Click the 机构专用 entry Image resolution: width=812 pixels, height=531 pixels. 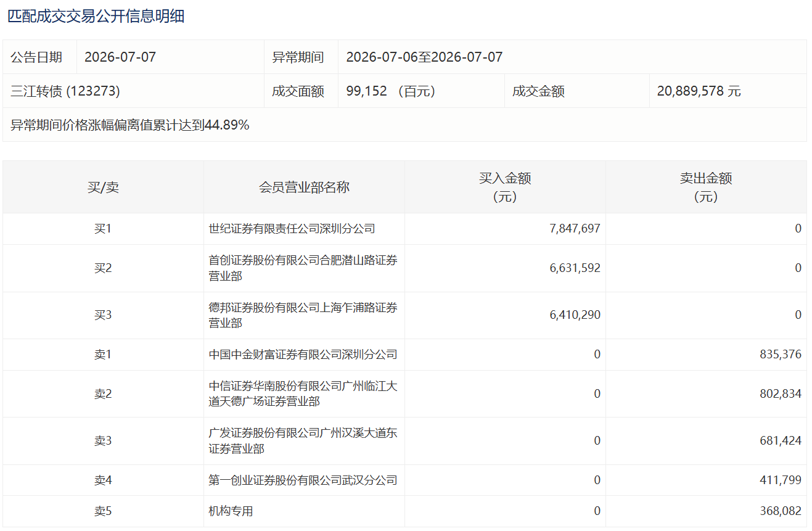(x=231, y=511)
